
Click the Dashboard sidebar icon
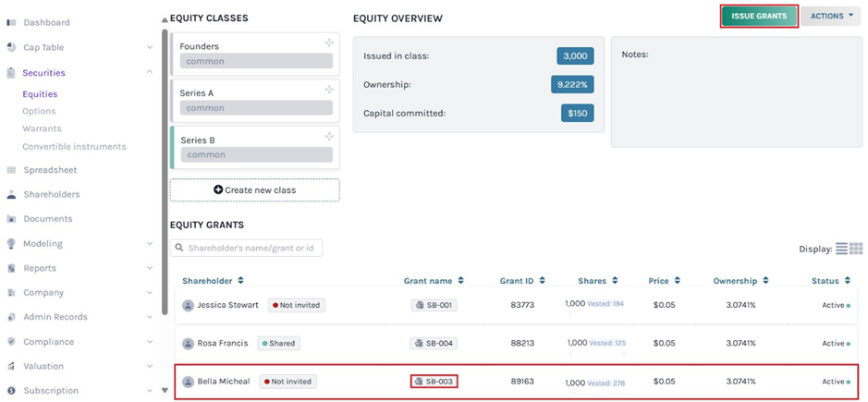(11, 22)
